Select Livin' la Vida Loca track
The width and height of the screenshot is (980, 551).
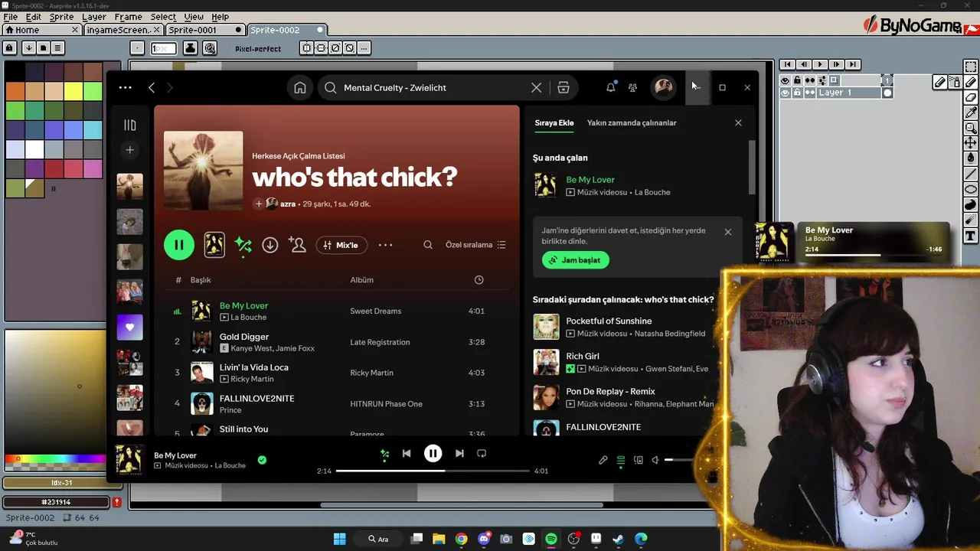(x=337, y=373)
